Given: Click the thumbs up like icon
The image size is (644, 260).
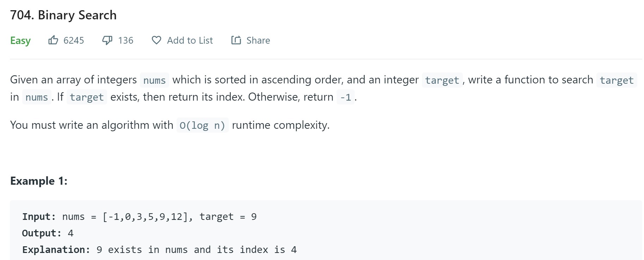Looking at the screenshot, I should tap(53, 40).
